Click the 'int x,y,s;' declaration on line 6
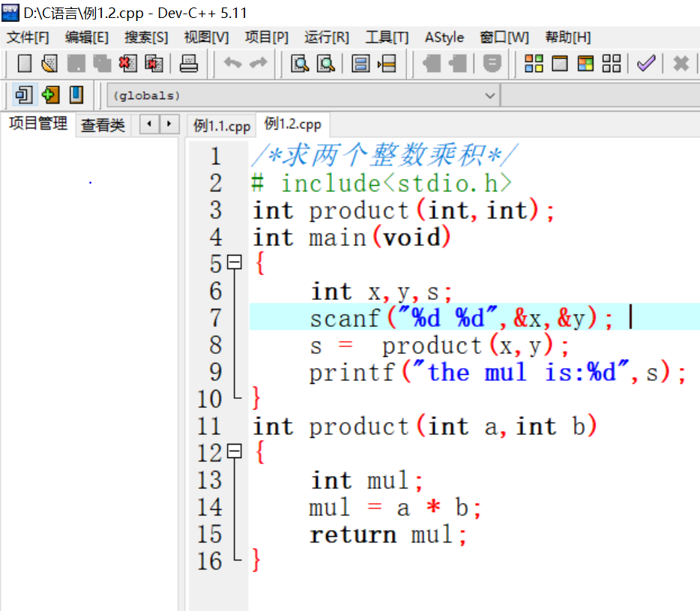Screen dimensions: 700x611 point(381,292)
